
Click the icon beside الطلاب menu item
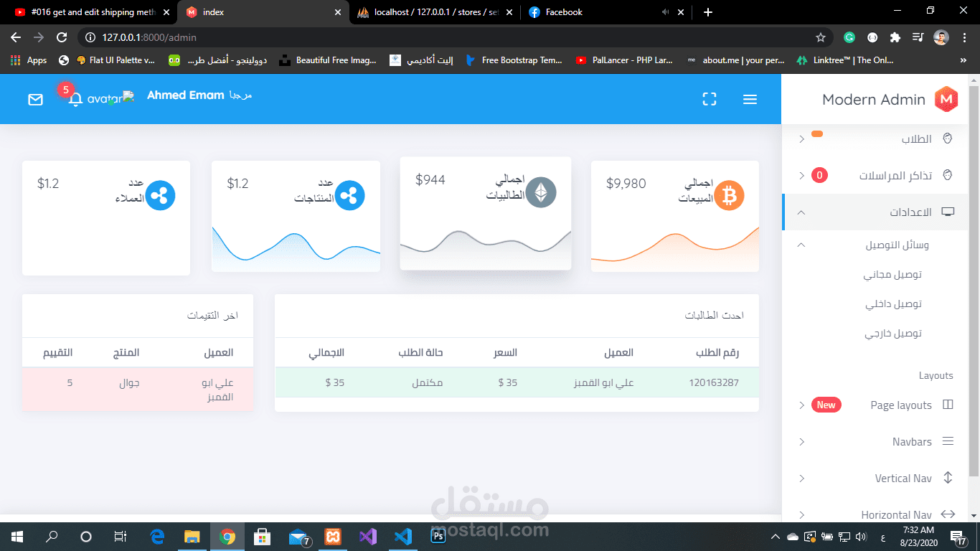948,138
